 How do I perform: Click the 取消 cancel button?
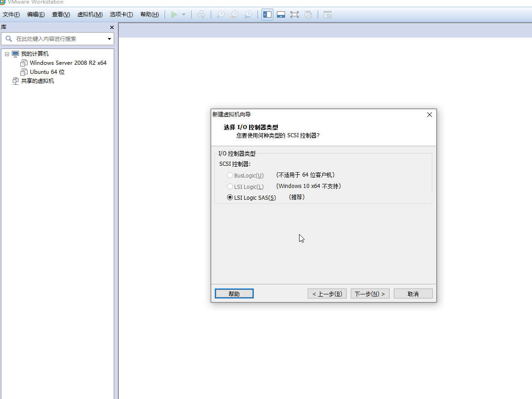(x=413, y=293)
